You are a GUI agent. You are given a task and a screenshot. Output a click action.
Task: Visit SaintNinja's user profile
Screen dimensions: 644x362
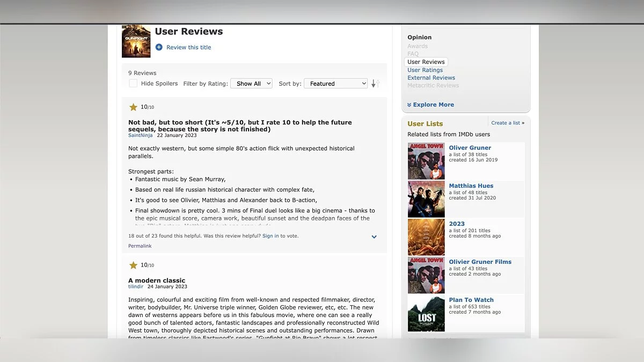pos(140,136)
